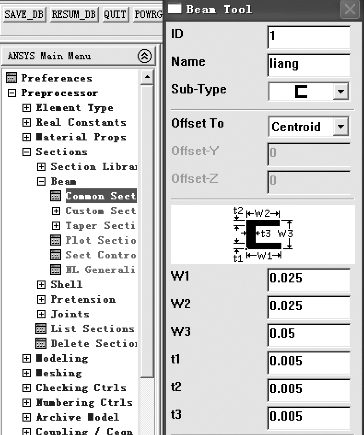Viewport: 364px width, 435px height.
Task: Expand the Checking Ctrls node
Action: click(27, 388)
